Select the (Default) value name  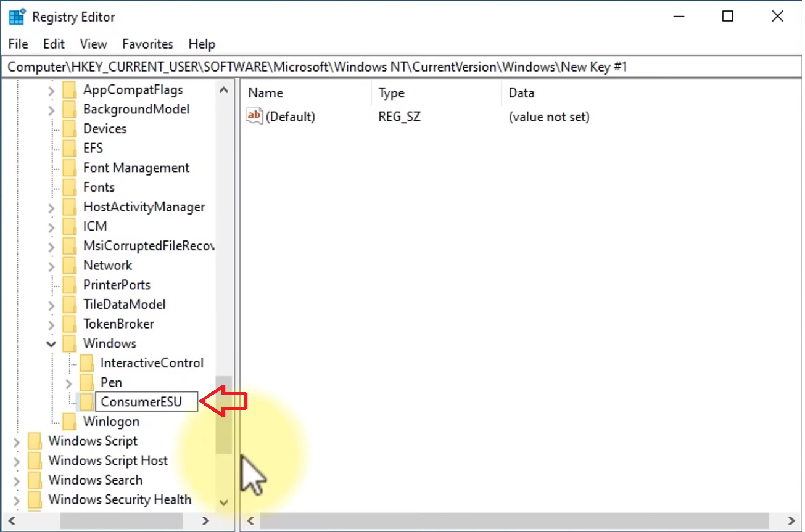coord(291,117)
